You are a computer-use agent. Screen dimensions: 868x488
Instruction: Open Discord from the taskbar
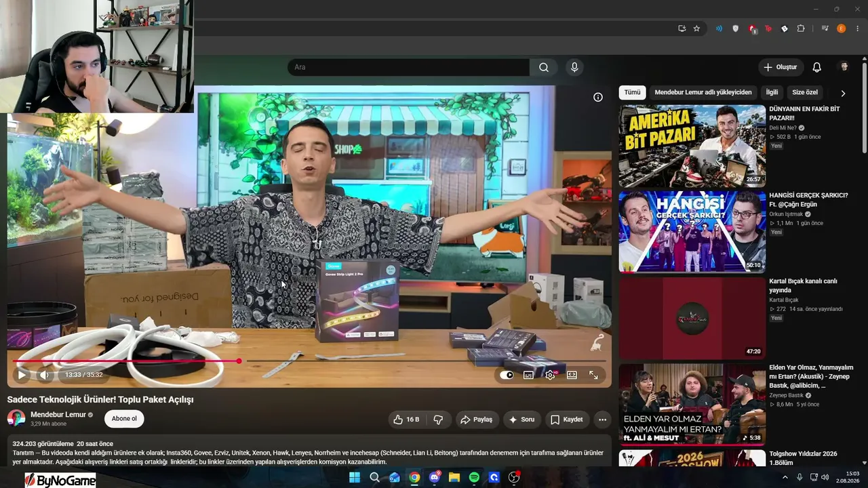pyautogui.click(x=434, y=477)
